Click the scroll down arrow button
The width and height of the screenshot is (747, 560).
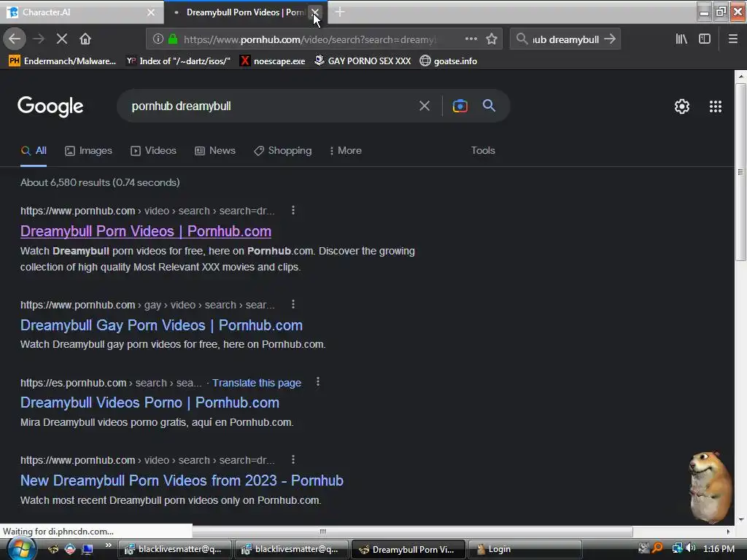pyautogui.click(x=740, y=519)
